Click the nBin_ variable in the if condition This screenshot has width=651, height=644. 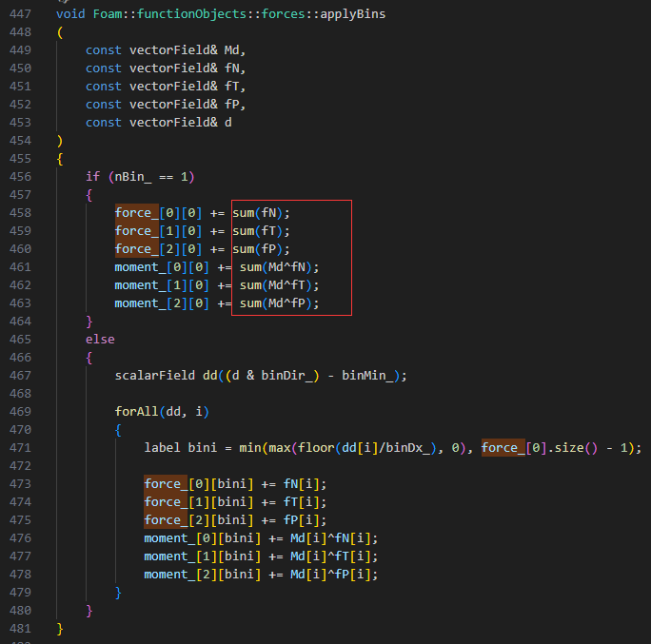pos(130,177)
